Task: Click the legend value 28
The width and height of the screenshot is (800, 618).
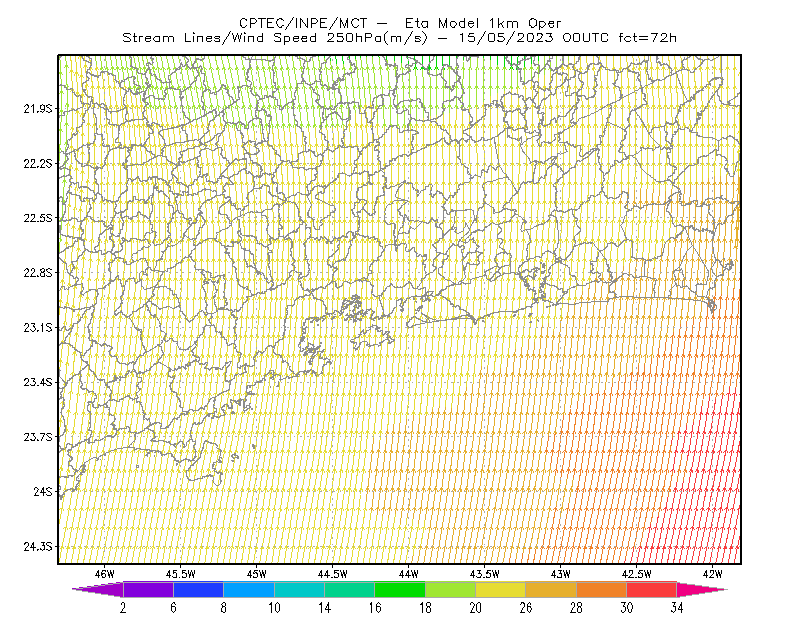Action: [576, 608]
